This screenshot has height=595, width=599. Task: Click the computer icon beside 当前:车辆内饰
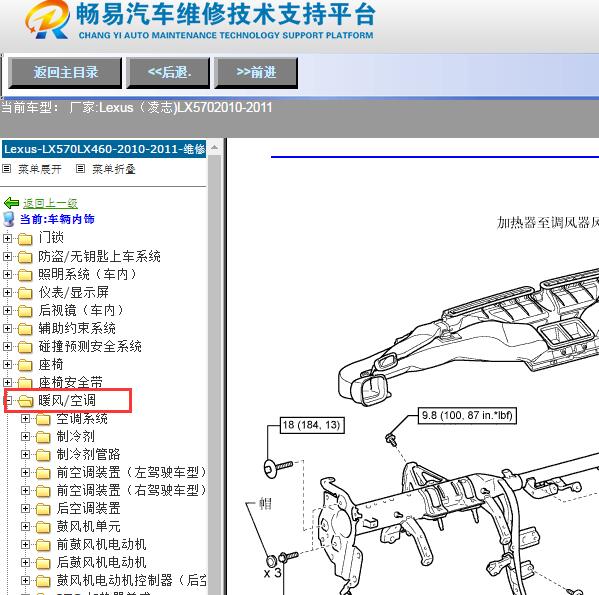pyautogui.click(x=8, y=219)
